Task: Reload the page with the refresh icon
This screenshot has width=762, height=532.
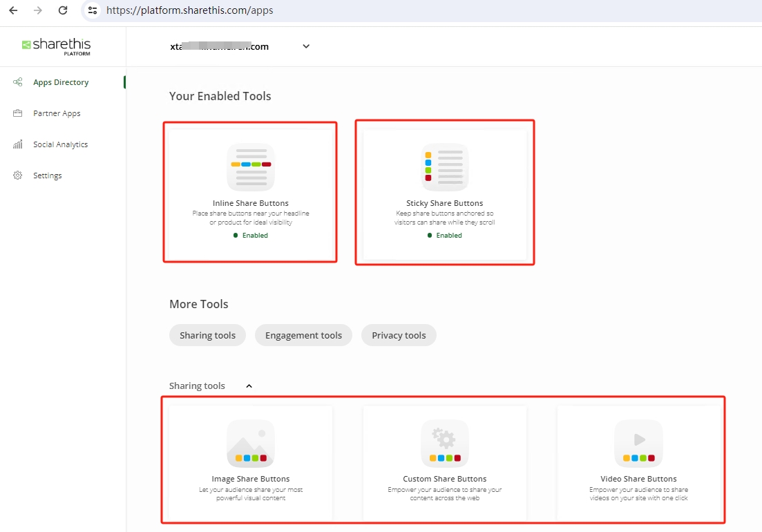Action: click(63, 10)
